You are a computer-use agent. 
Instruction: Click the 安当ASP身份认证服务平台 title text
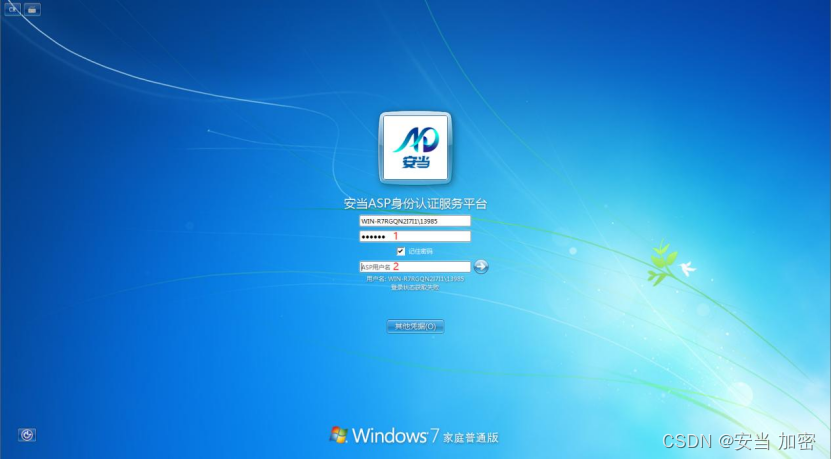tap(415, 204)
